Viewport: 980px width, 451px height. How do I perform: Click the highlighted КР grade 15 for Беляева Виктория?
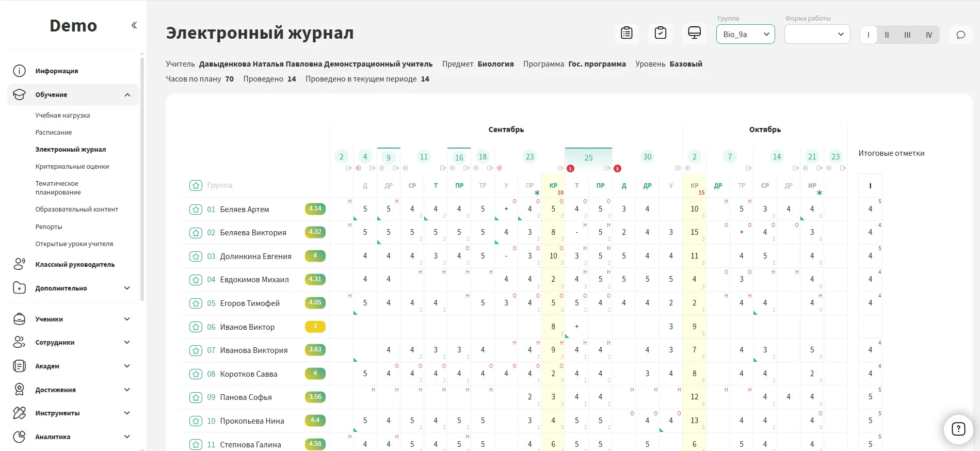pyautogui.click(x=694, y=232)
